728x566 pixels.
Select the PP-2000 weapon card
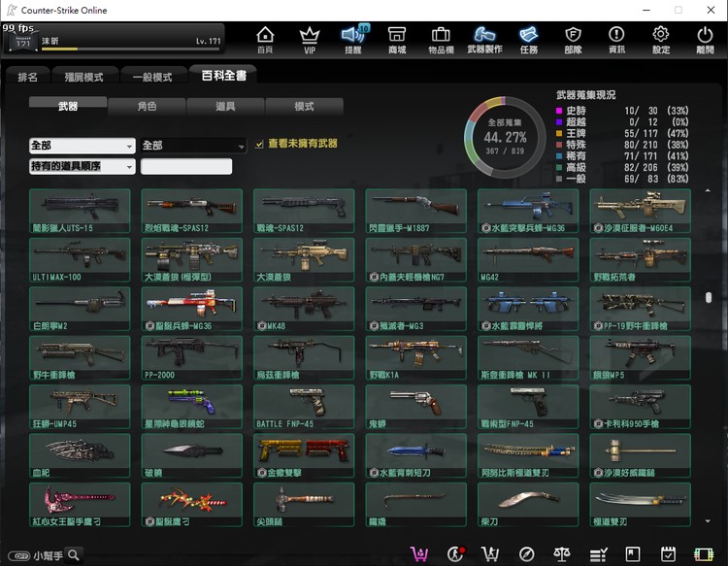point(192,357)
